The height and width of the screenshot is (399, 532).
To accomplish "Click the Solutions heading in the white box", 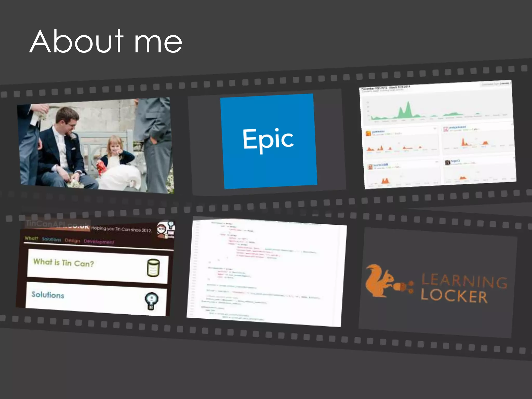I will click(48, 295).
